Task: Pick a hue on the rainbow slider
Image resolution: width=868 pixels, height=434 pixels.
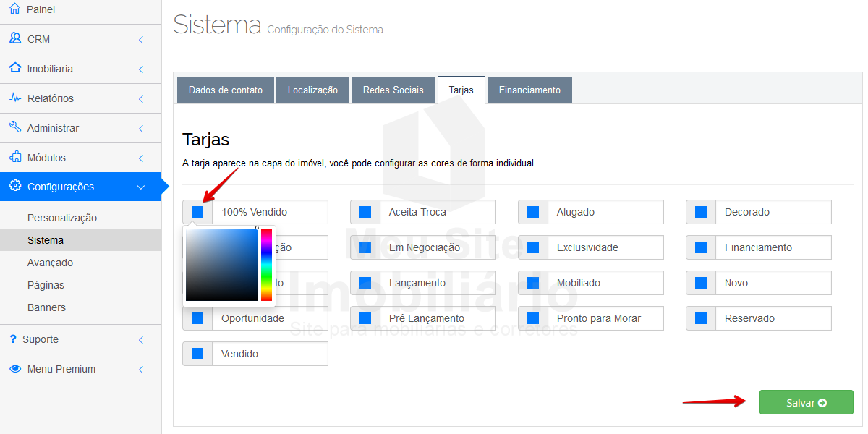Action: [266, 264]
